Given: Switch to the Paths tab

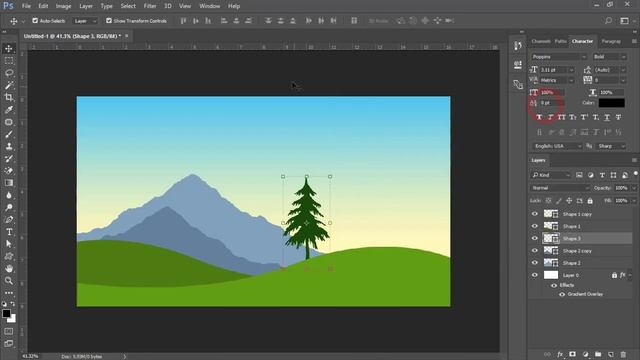Looking at the screenshot, I should [560, 41].
